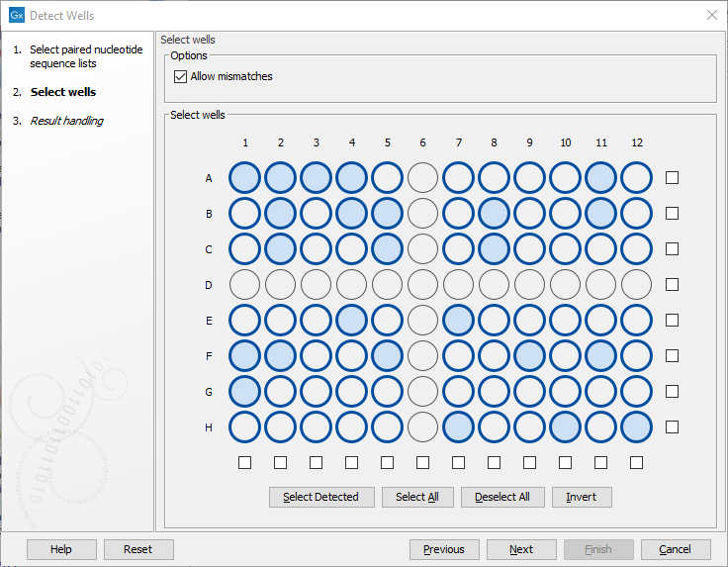Click well A1 in the plate grid

click(x=244, y=178)
